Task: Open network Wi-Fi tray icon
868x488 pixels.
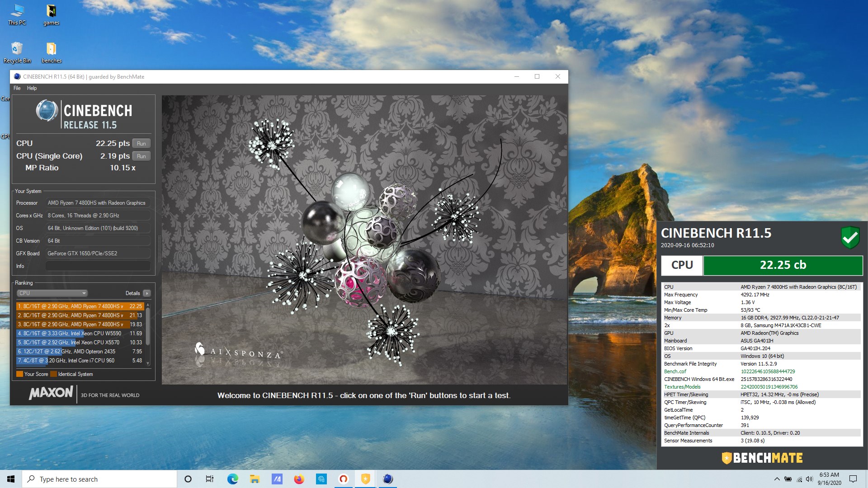Action: point(799,479)
